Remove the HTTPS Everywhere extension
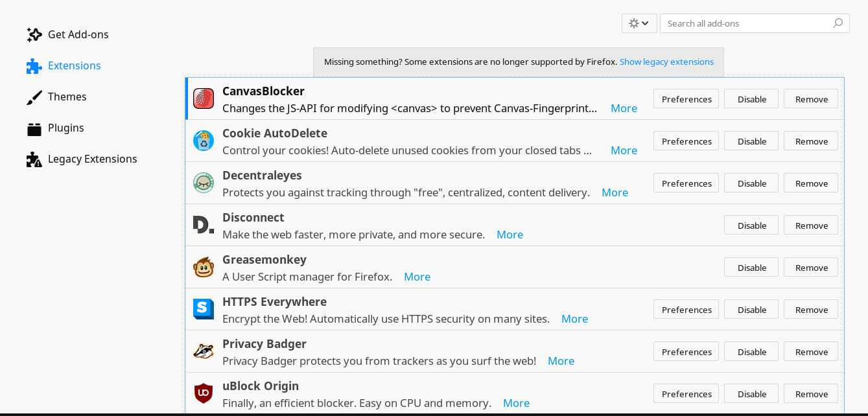Image resolution: width=868 pixels, height=416 pixels. pyautogui.click(x=812, y=310)
